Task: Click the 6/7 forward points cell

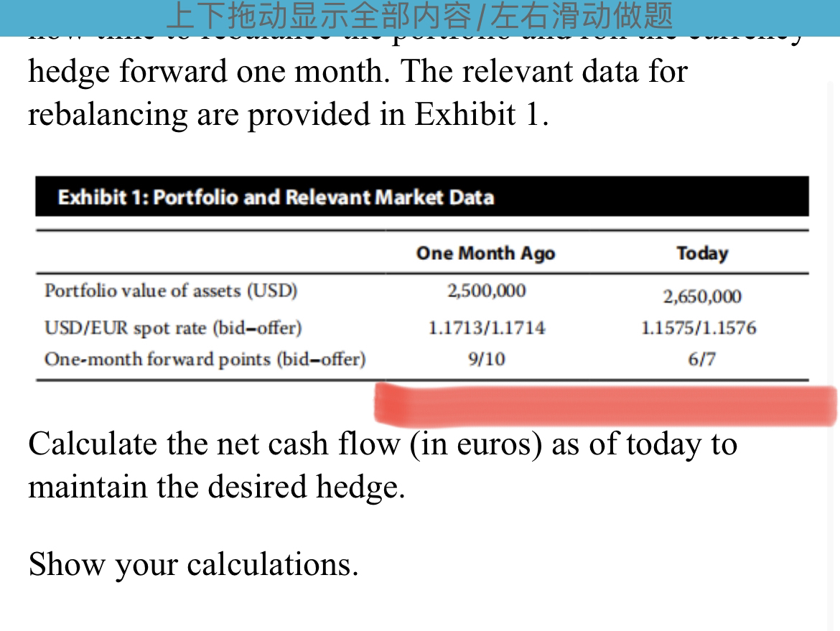Action: pyautogui.click(x=701, y=359)
